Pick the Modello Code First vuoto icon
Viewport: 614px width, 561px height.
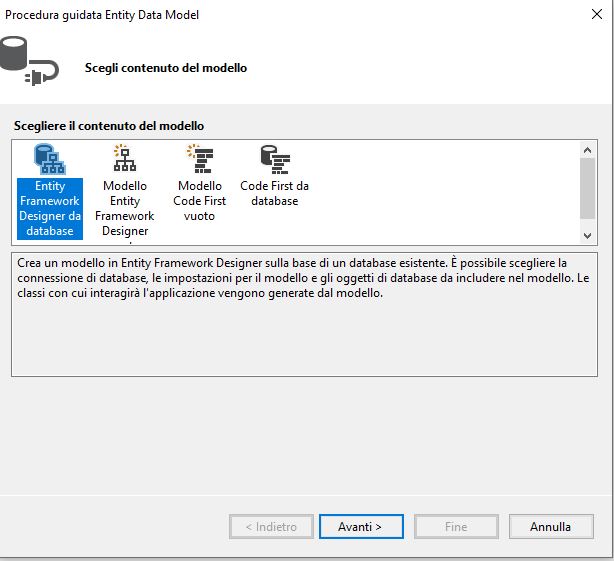(x=200, y=159)
